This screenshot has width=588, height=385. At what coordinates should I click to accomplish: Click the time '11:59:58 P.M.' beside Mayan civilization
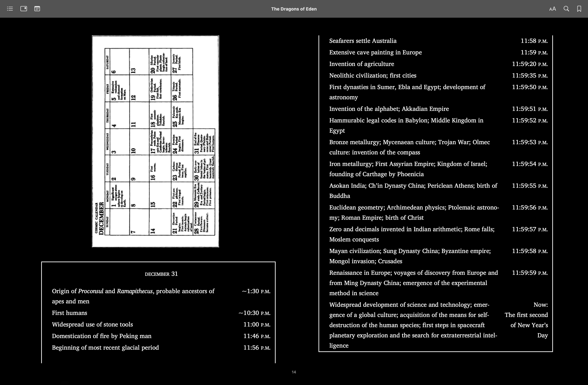click(530, 251)
